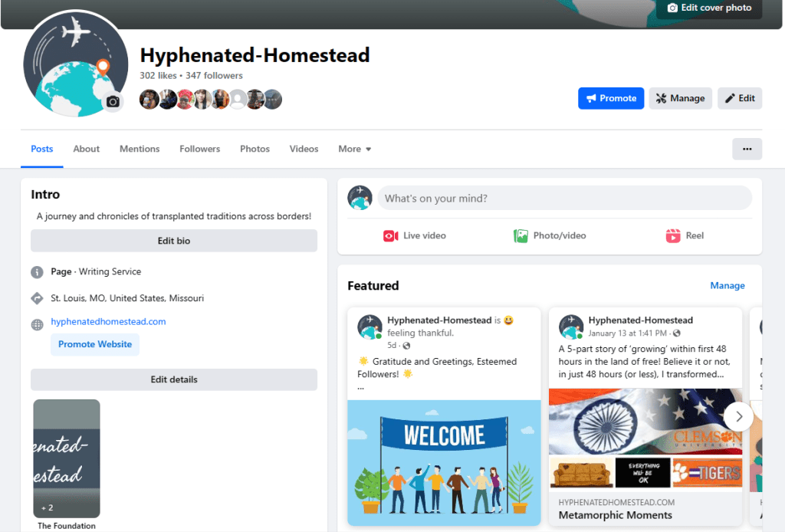Open the three-dots page options button
Viewport: 785px width, 532px height.
click(x=747, y=149)
